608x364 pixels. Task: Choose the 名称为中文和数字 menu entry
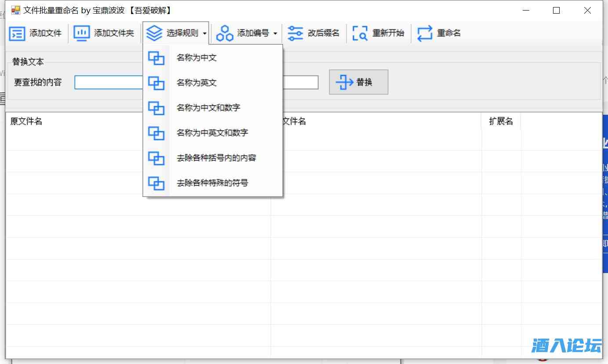[208, 108]
